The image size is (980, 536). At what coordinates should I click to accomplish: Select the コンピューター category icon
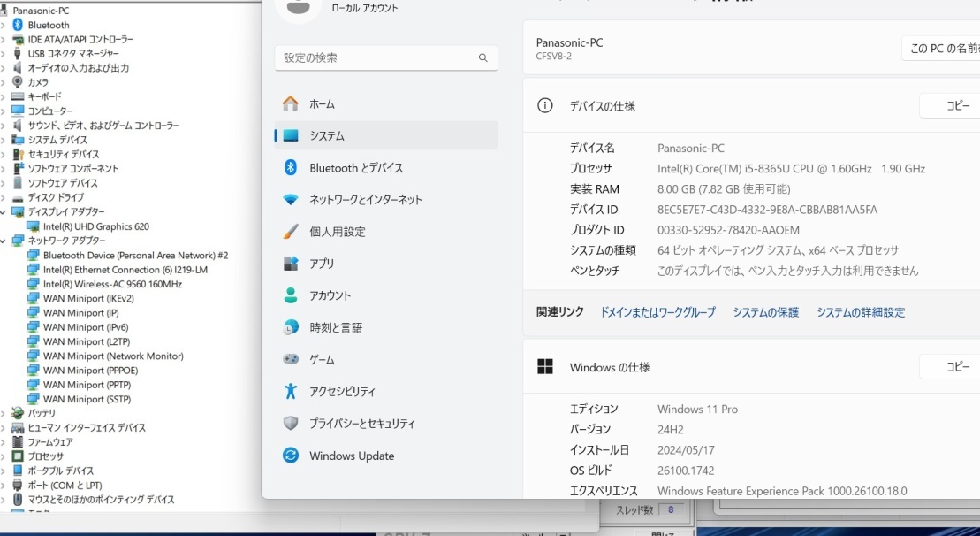18,111
